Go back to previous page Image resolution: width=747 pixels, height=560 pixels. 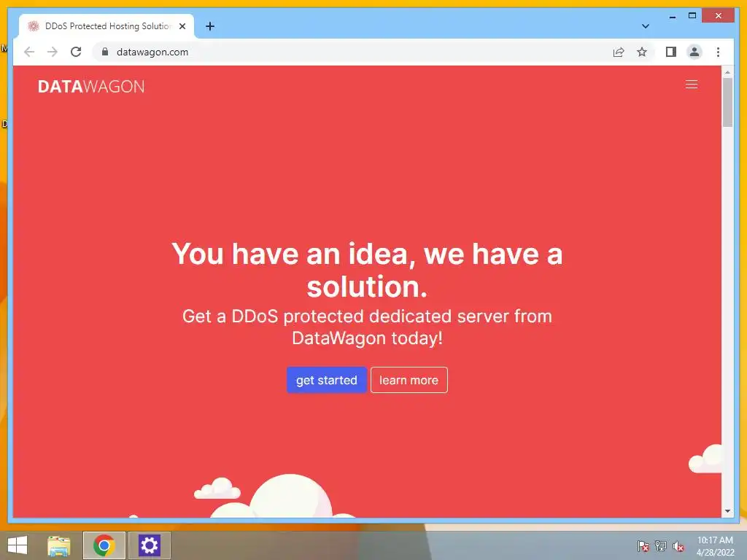29,52
